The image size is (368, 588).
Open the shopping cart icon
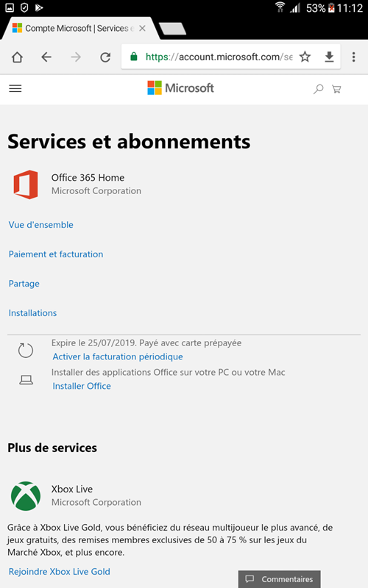pyautogui.click(x=336, y=89)
